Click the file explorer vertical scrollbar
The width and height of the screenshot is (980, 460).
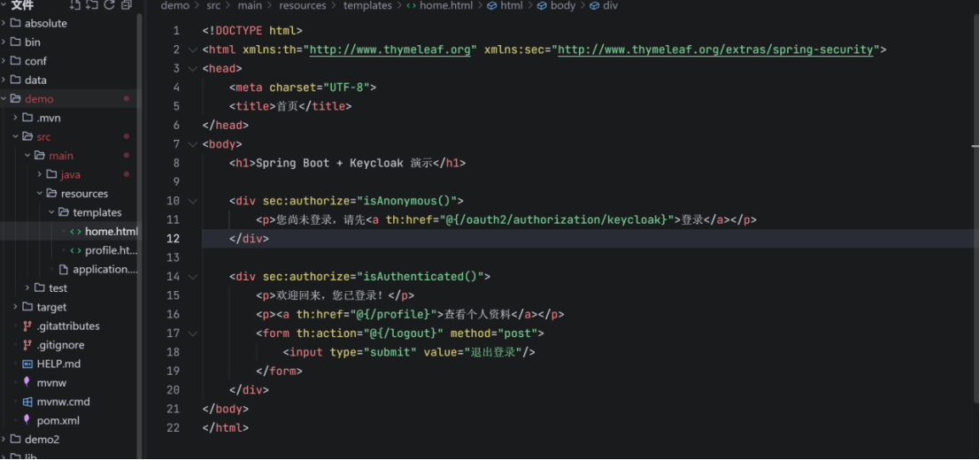click(140, 237)
